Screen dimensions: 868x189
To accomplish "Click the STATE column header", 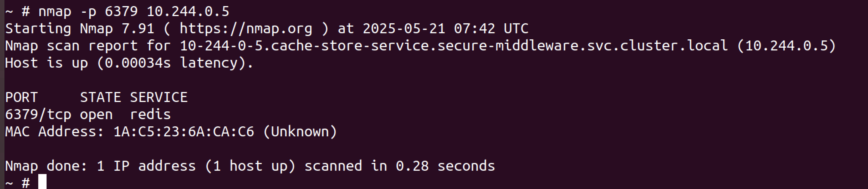I will 100,97.
